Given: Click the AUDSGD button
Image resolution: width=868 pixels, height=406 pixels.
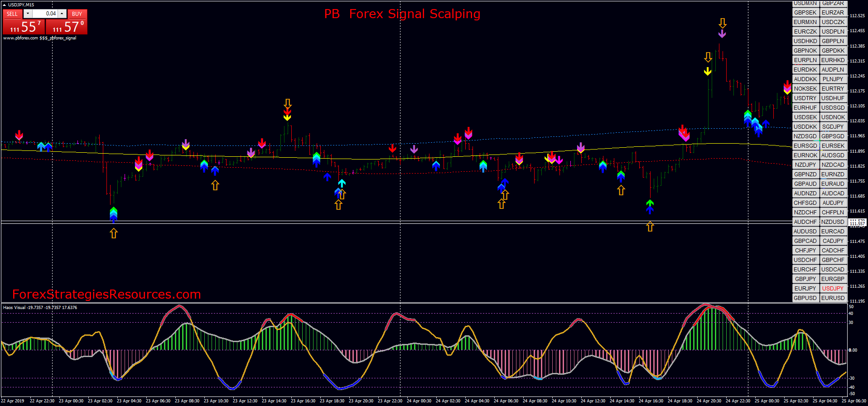Looking at the screenshot, I should [833, 155].
